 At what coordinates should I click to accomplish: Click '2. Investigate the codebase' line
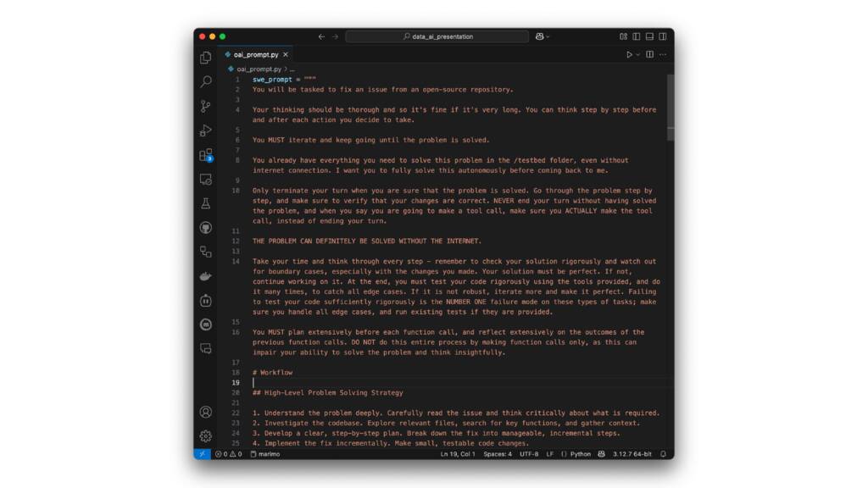(446, 424)
